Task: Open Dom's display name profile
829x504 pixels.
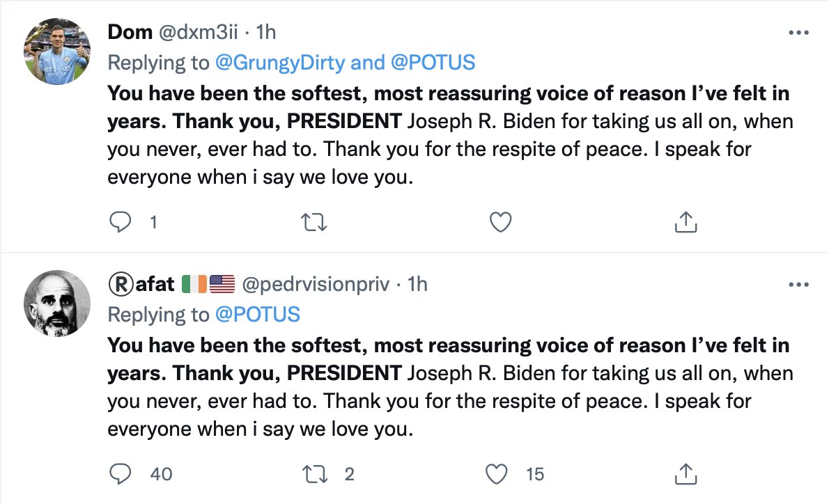Action: 130,32
